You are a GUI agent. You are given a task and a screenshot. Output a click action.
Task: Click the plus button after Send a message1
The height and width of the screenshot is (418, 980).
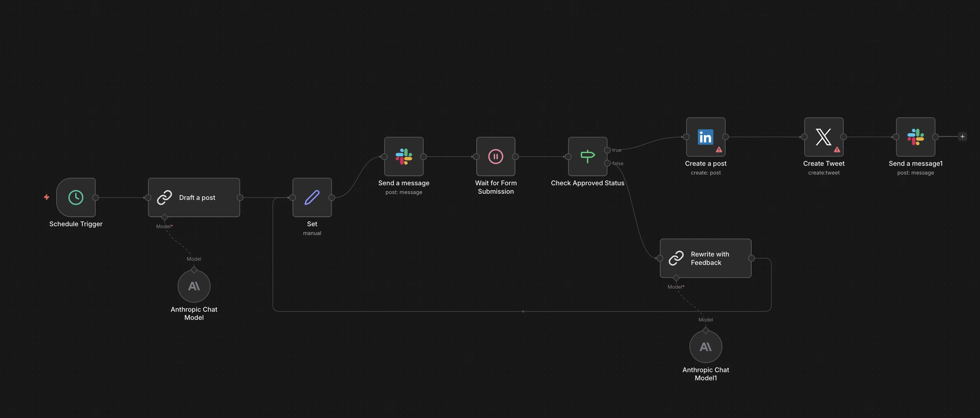[962, 137]
